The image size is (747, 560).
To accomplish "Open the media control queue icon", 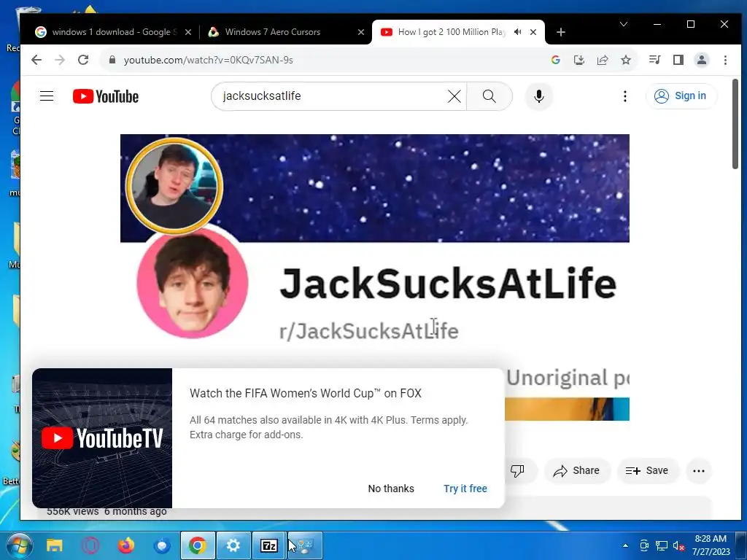I will click(x=654, y=60).
